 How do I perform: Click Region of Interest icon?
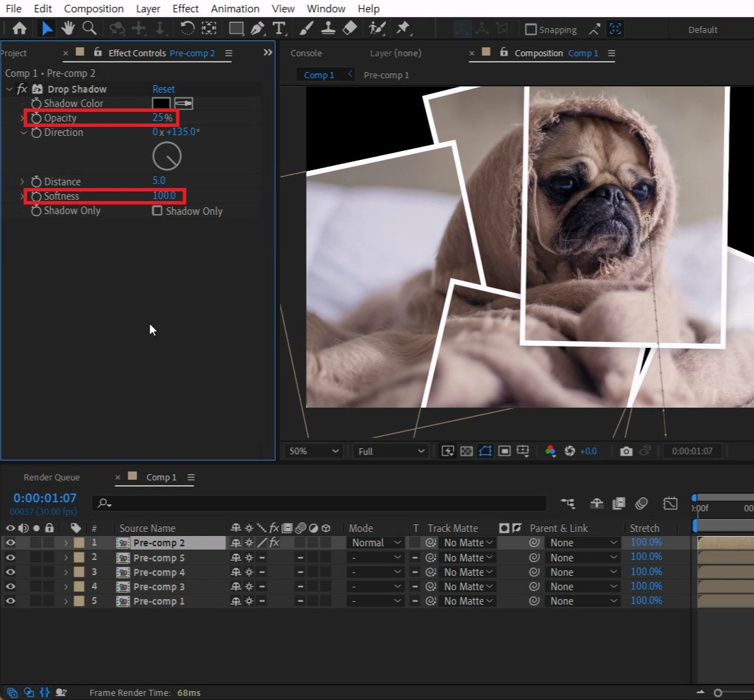coord(504,452)
